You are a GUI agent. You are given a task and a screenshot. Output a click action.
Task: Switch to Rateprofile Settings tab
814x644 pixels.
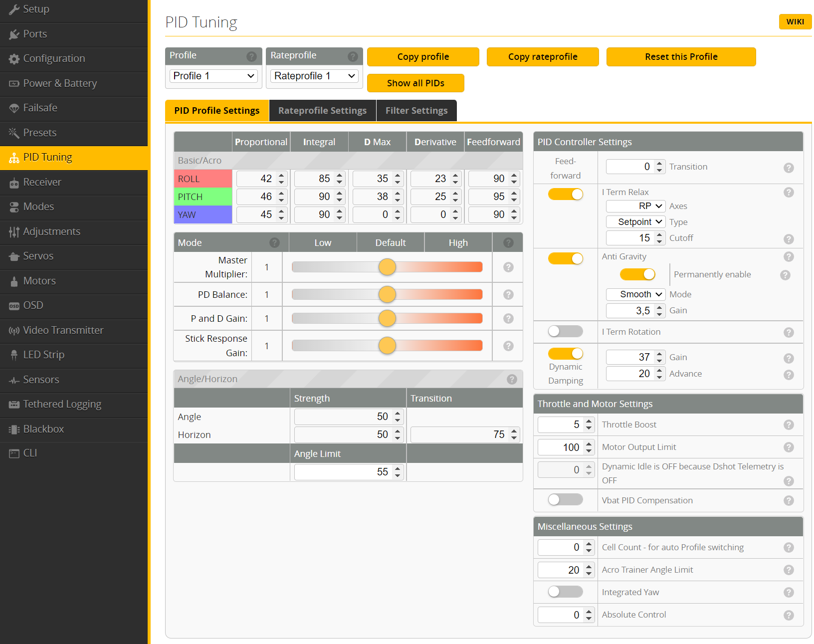click(x=322, y=111)
